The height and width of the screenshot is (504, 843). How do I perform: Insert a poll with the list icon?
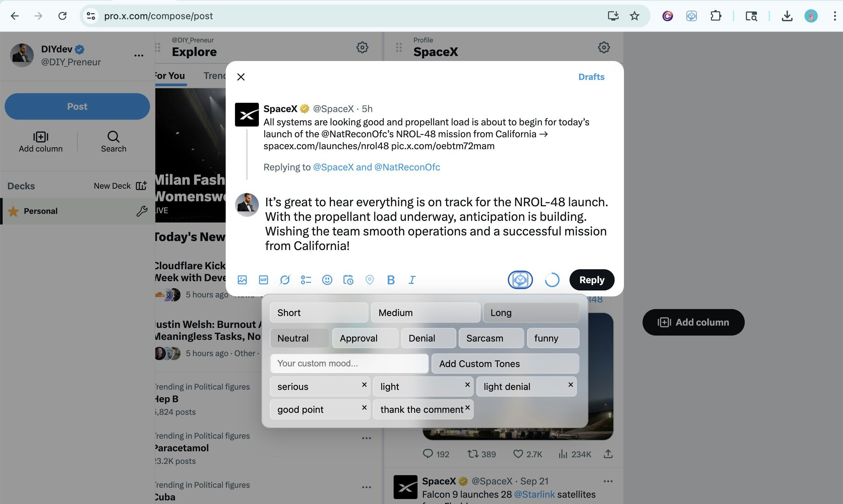tap(306, 280)
